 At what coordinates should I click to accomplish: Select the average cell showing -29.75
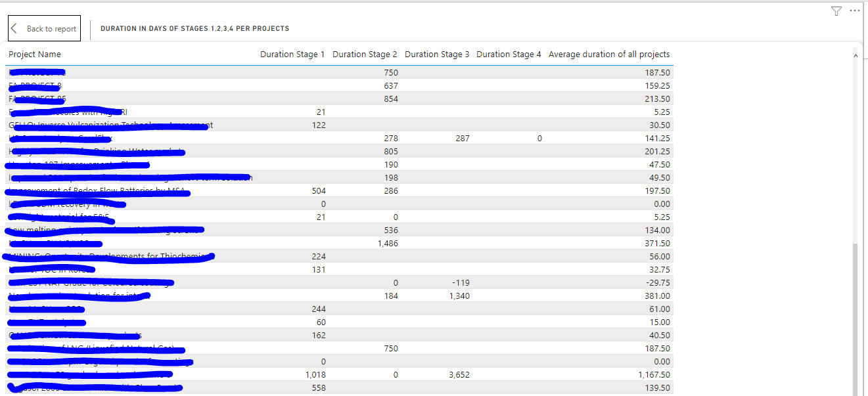click(658, 283)
